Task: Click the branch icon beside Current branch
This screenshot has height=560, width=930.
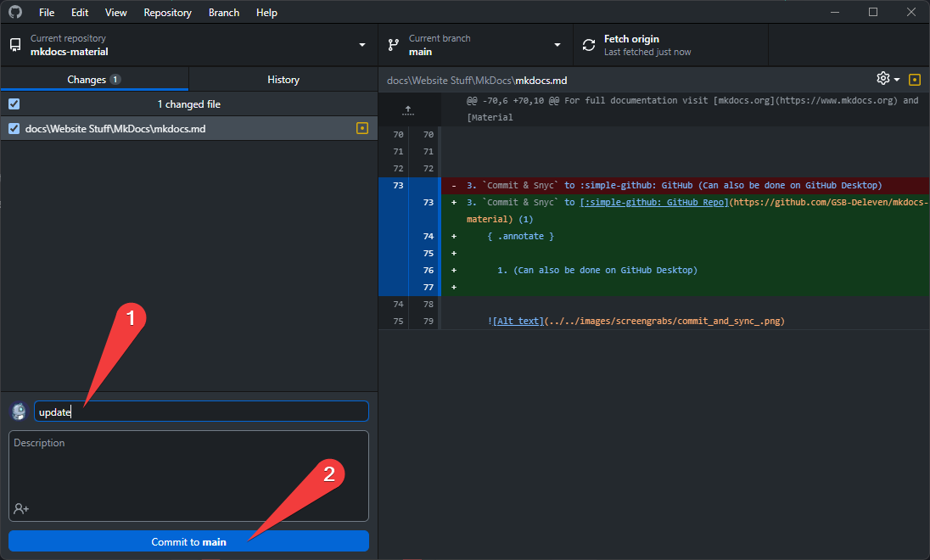Action: tap(394, 45)
